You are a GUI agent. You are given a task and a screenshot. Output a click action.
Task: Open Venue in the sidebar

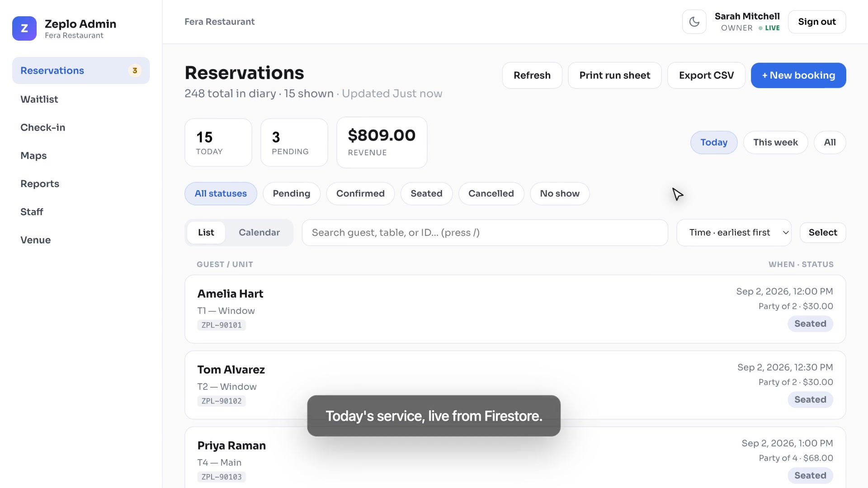click(x=81, y=240)
